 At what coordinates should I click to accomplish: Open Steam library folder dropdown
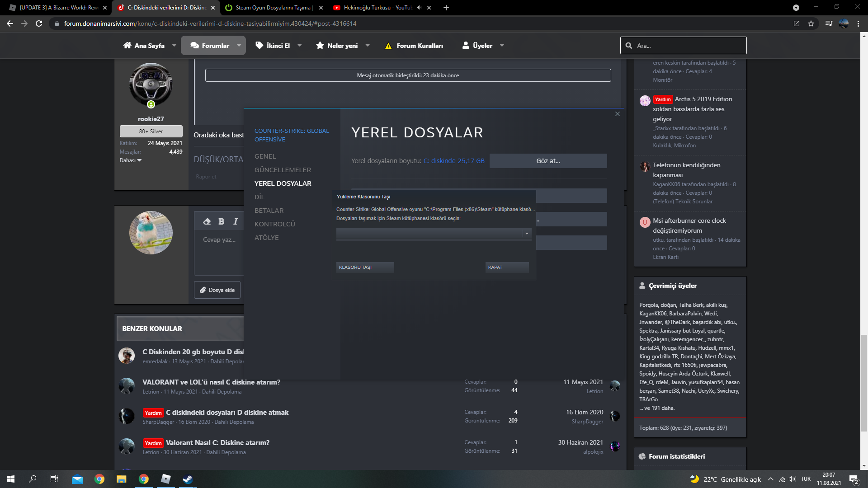click(x=527, y=234)
